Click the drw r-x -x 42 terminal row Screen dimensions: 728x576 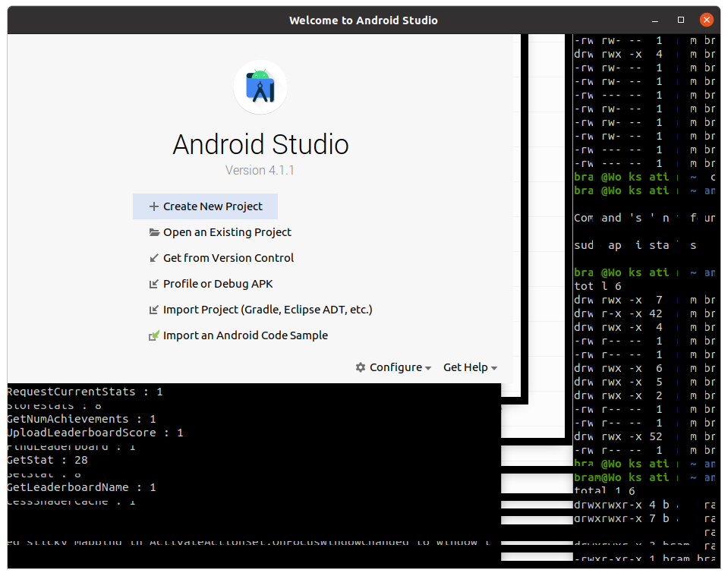[645, 313]
